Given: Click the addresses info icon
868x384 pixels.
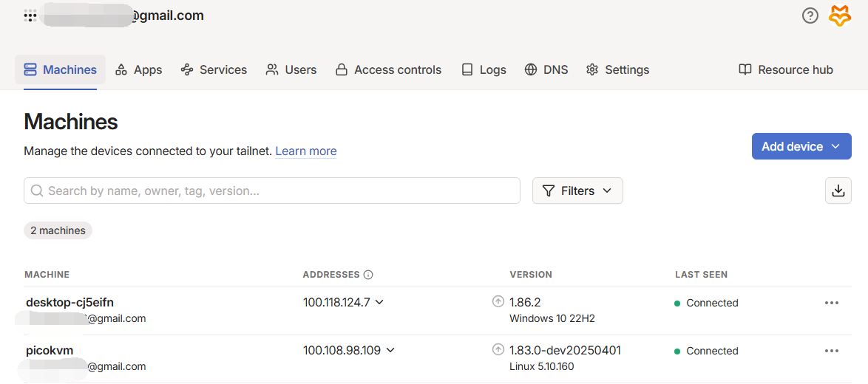Looking at the screenshot, I should tap(368, 275).
